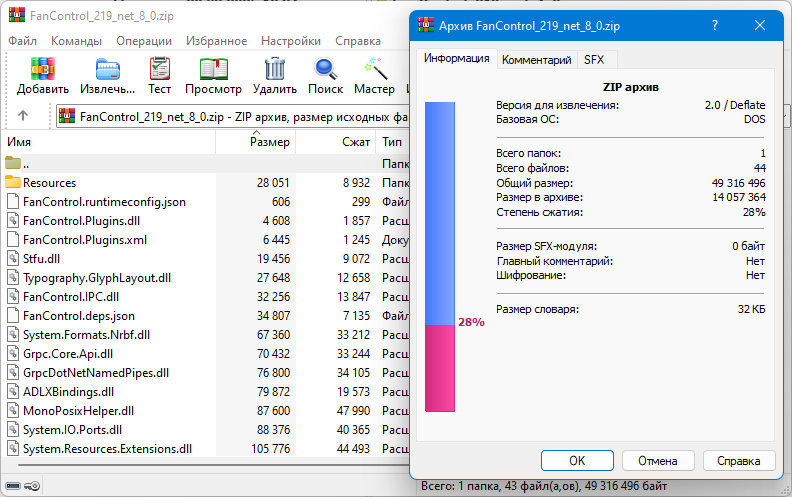The height and width of the screenshot is (497, 792).
Task: Click the Тест (Test) toolbar icon
Action: 160,69
